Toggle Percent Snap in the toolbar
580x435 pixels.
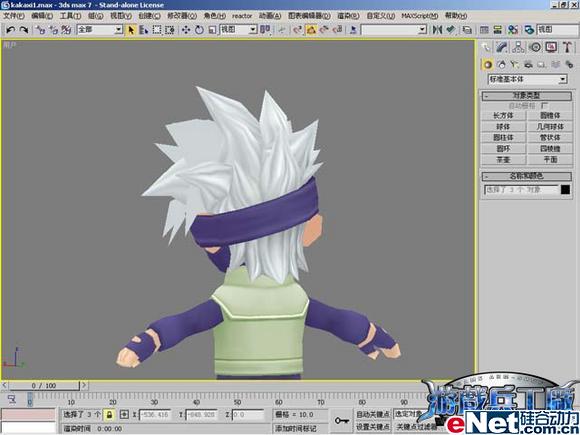pos(324,30)
